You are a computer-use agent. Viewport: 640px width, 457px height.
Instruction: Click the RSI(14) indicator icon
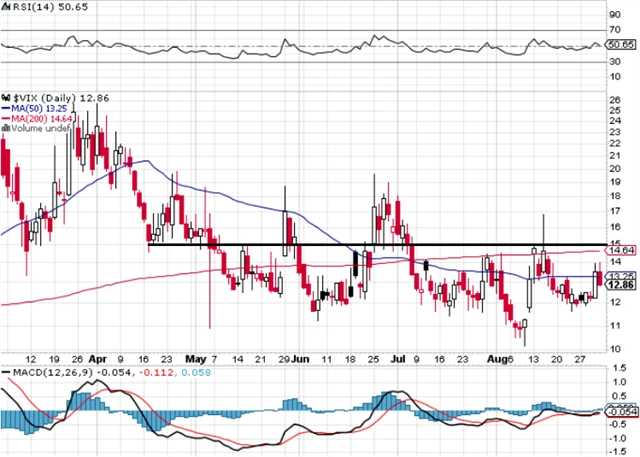coord(5,7)
